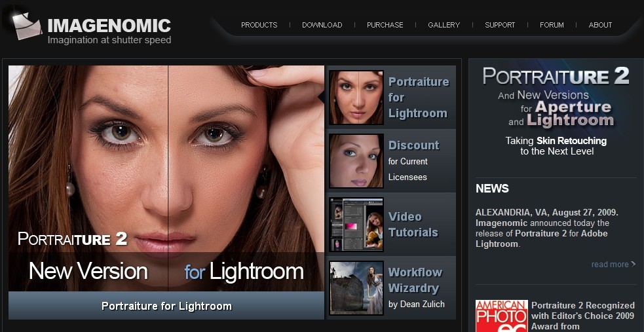This screenshot has width=644, height=332.
Task: Go to the Purchase page
Action: (x=385, y=25)
